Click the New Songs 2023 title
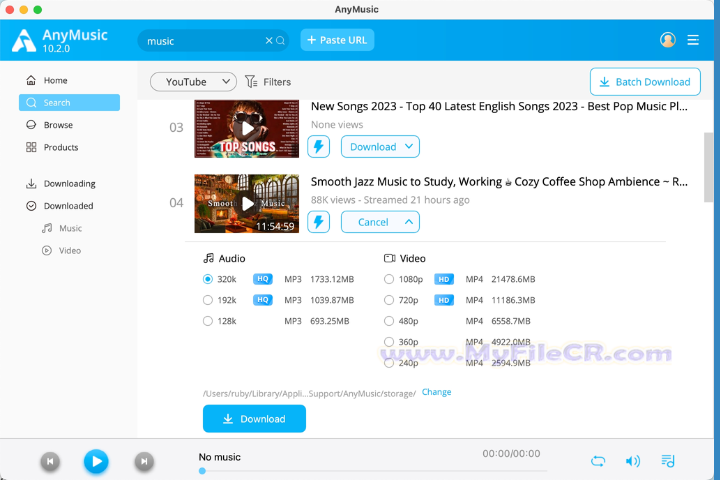 click(499, 106)
